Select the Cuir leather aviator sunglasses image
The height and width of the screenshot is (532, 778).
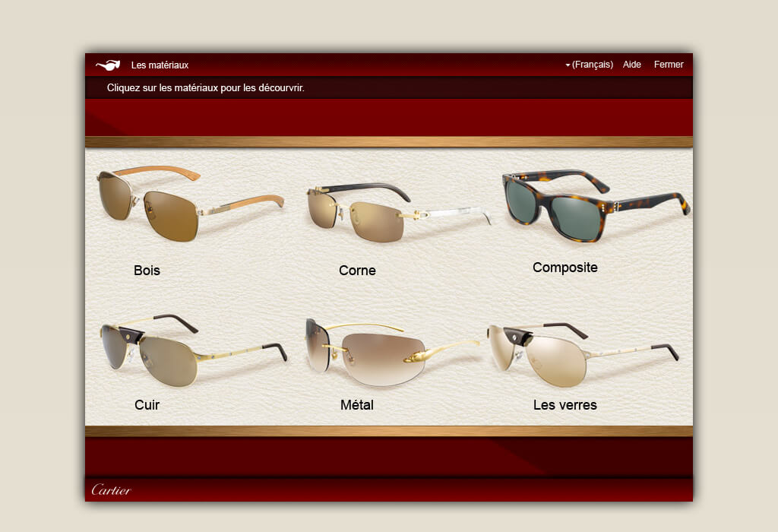194,350
